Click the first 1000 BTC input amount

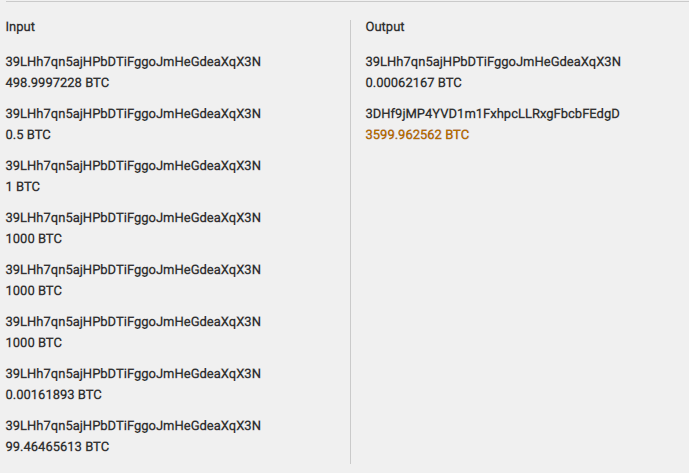[34, 239]
